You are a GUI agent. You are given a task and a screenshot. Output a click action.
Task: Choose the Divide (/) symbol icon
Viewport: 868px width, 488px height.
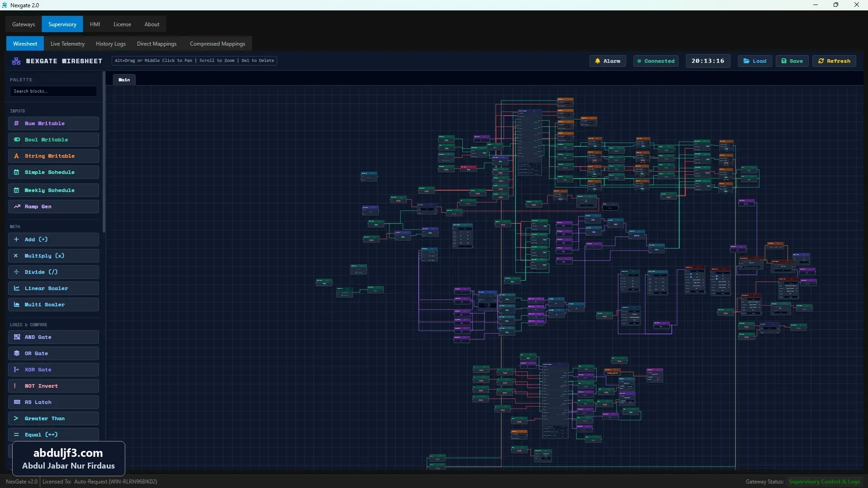pos(16,272)
